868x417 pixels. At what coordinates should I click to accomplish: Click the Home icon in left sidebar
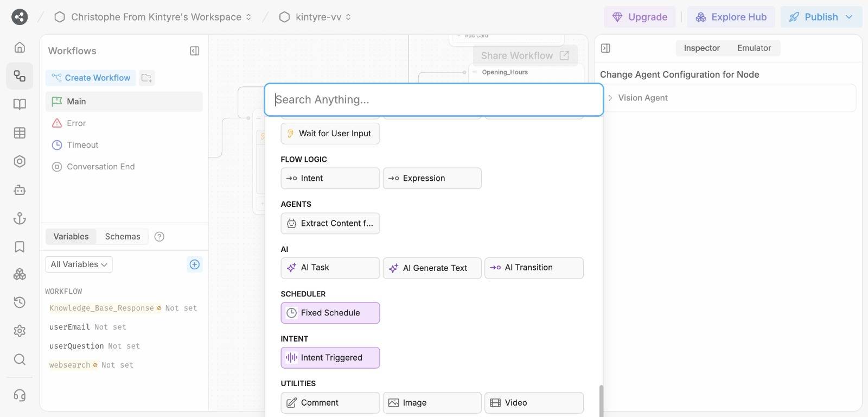tap(20, 47)
